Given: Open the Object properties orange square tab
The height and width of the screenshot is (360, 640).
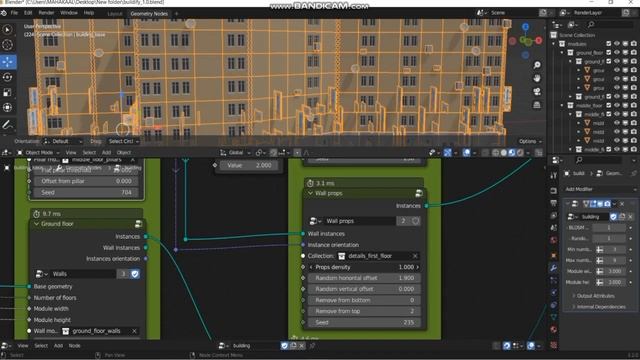Looking at the screenshot, I should point(553,256).
